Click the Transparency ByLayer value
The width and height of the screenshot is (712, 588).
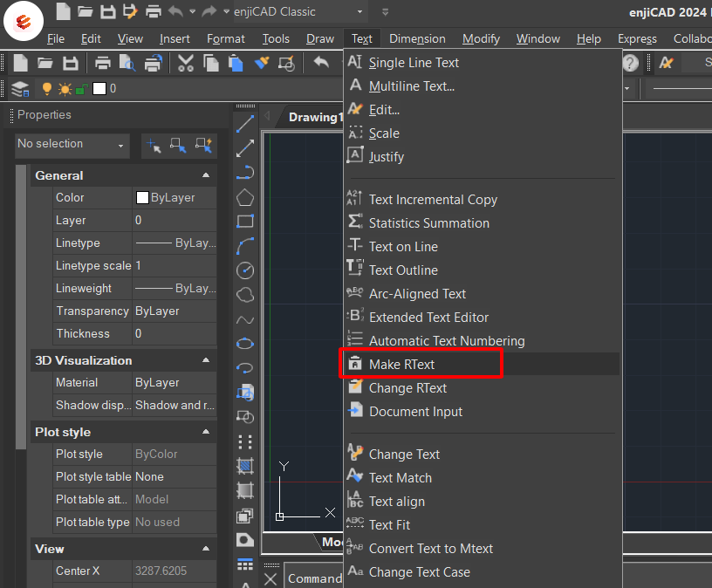[x=174, y=311]
